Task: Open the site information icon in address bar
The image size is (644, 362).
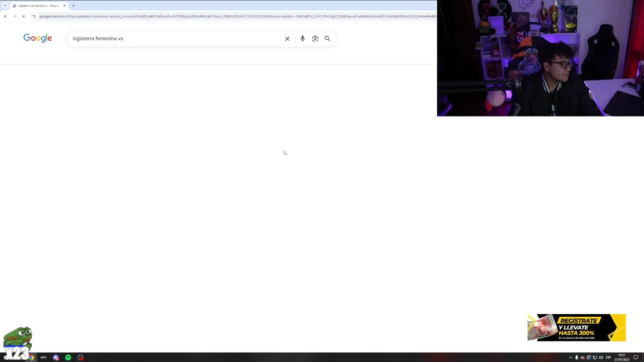Action: pos(34,16)
